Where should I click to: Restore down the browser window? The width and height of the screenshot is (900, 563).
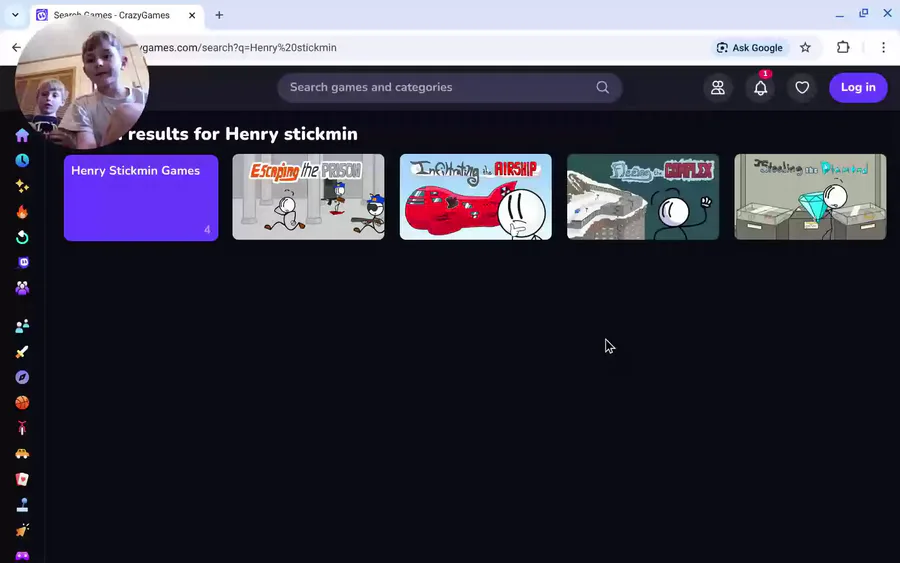863,13
